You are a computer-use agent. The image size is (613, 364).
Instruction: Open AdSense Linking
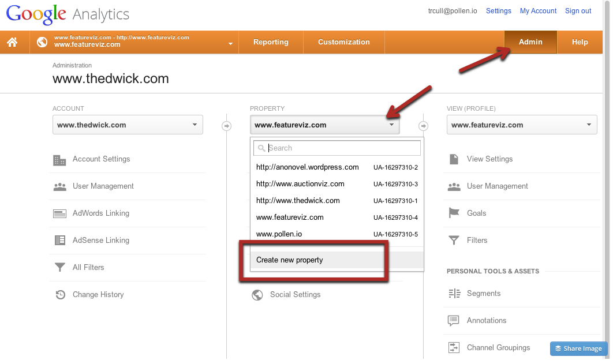tap(101, 240)
